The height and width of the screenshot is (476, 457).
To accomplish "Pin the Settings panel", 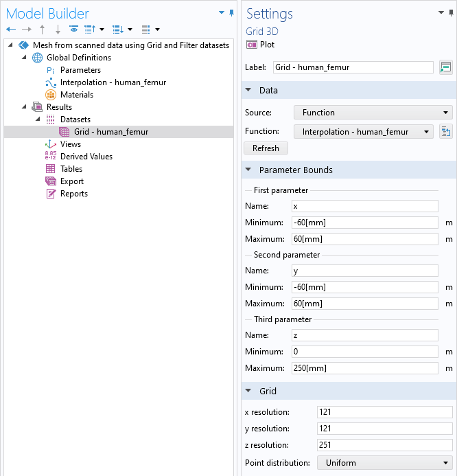I will coord(451,12).
